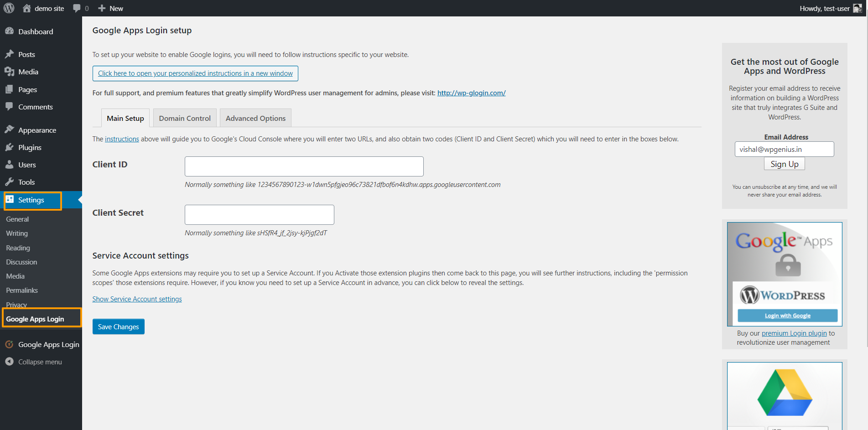Open Privacy settings submenu
Image resolution: width=868 pixels, height=430 pixels.
pos(16,305)
